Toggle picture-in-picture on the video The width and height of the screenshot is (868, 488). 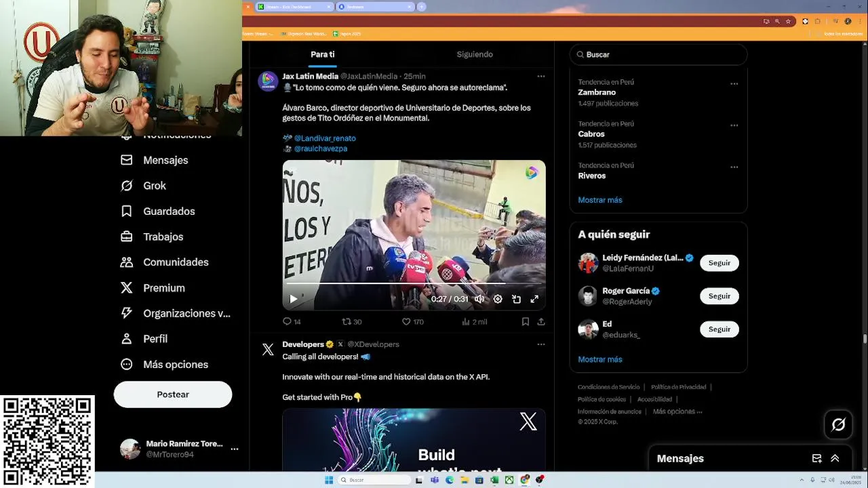tap(516, 299)
